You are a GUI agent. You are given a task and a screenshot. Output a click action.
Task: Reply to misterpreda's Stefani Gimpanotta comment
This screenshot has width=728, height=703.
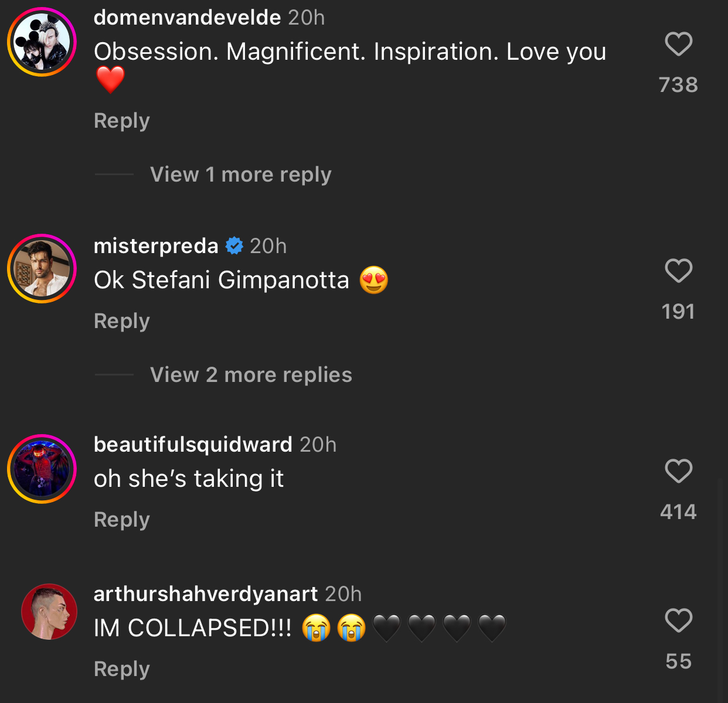pos(122,321)
